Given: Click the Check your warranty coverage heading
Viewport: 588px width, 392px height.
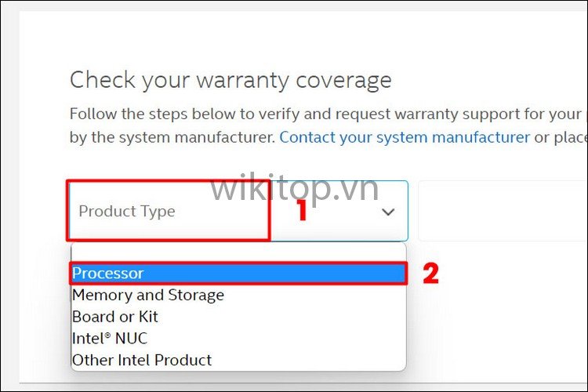Looking at the screenshot, I should pyautogui.click(x=230, y=80).
